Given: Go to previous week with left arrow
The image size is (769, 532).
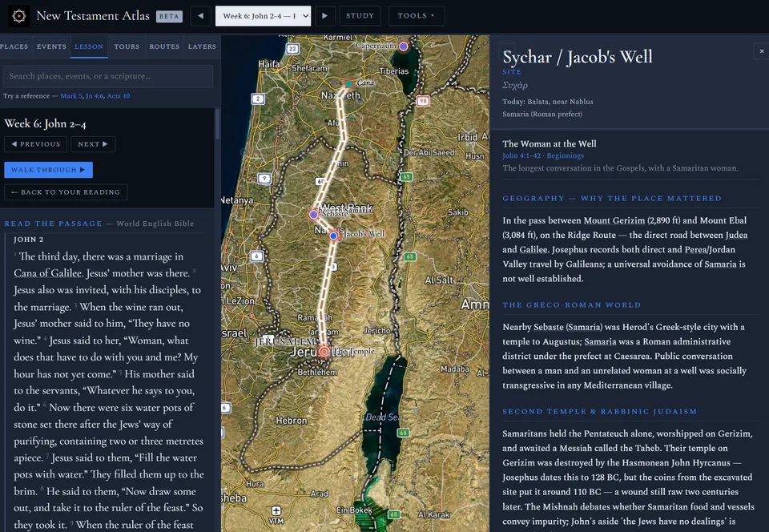Looking at the screenshot, I should [x=200, y=16].
